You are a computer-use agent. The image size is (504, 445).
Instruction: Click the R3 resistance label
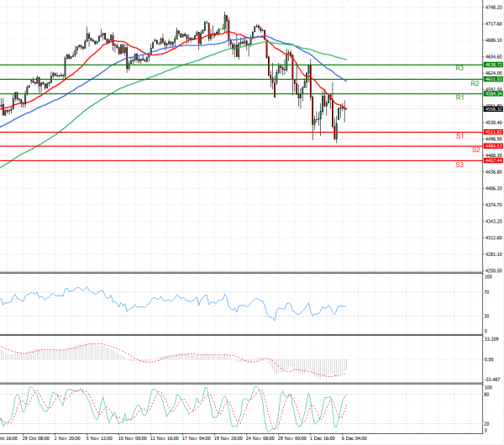460,68
